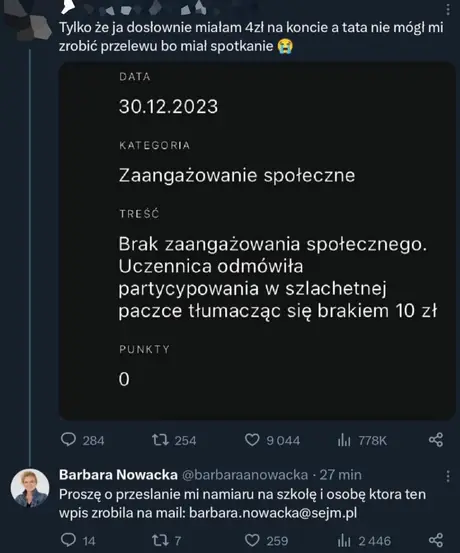View analytics showing 2 446 views
460x553 pixels.
(364, 540)
